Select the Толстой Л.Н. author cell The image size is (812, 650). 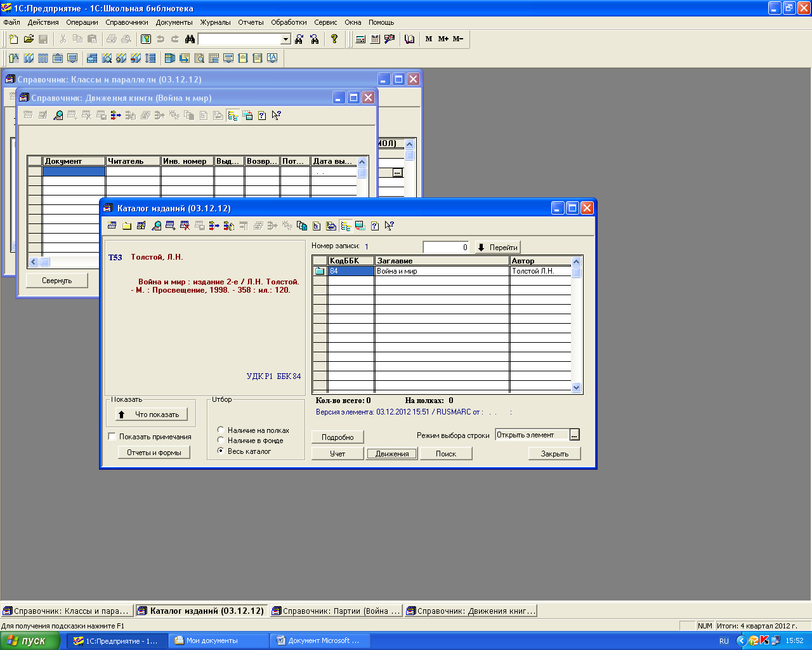click(x=540, y=271)
